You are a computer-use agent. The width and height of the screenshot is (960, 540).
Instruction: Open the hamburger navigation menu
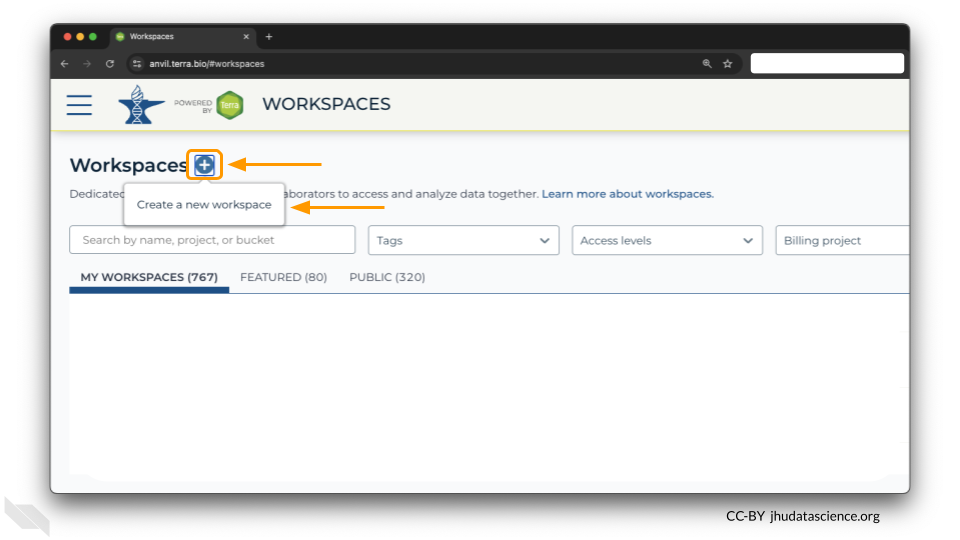(79, 105)
